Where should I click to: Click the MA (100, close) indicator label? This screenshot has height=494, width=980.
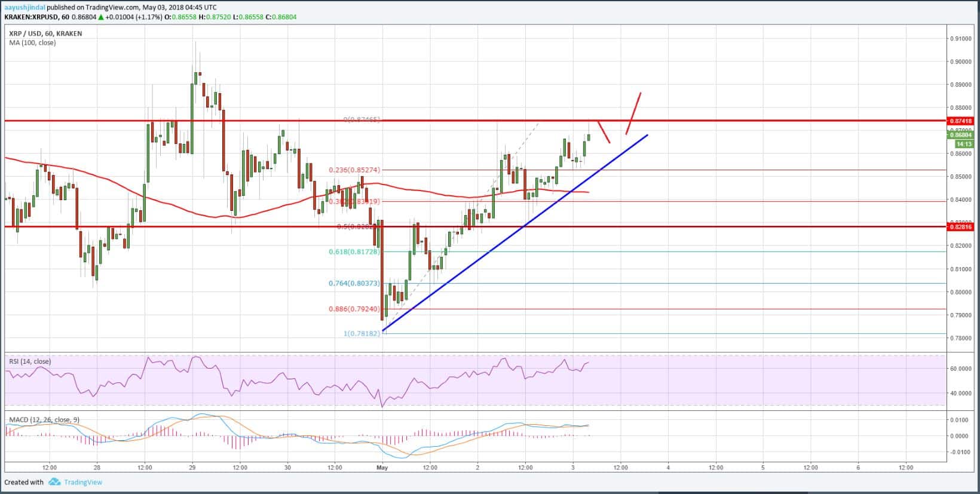tap(32, 43)
